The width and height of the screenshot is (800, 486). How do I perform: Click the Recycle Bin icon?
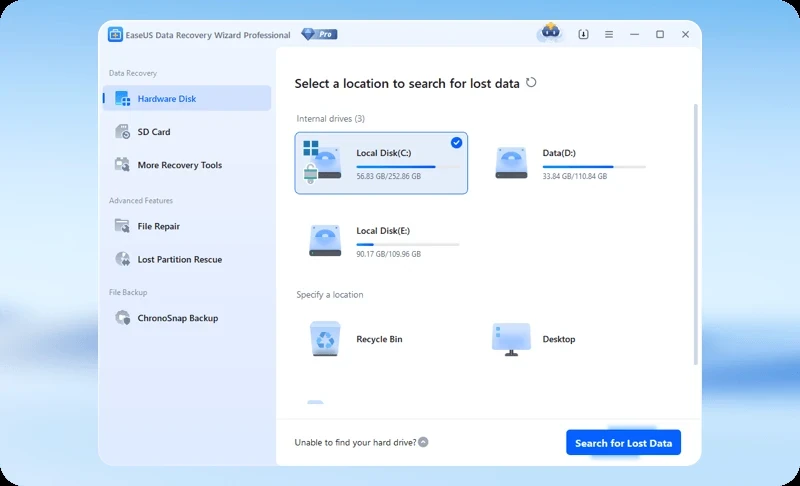[x=325, y=339]
